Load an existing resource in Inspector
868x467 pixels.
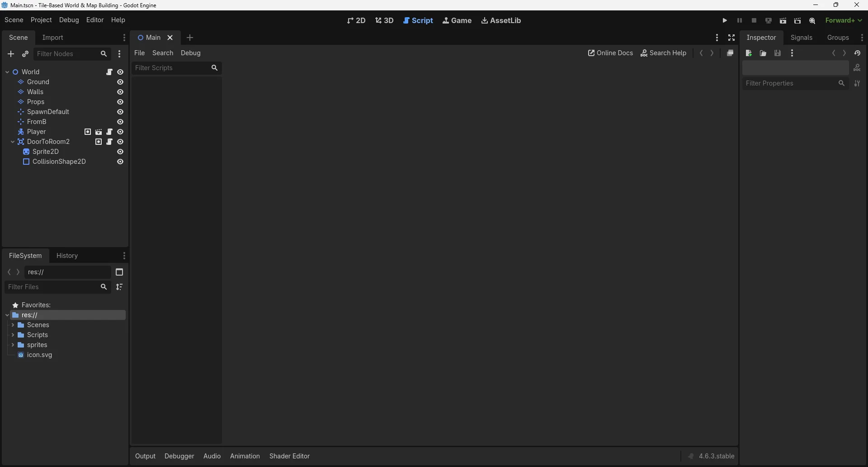(763, 53)
